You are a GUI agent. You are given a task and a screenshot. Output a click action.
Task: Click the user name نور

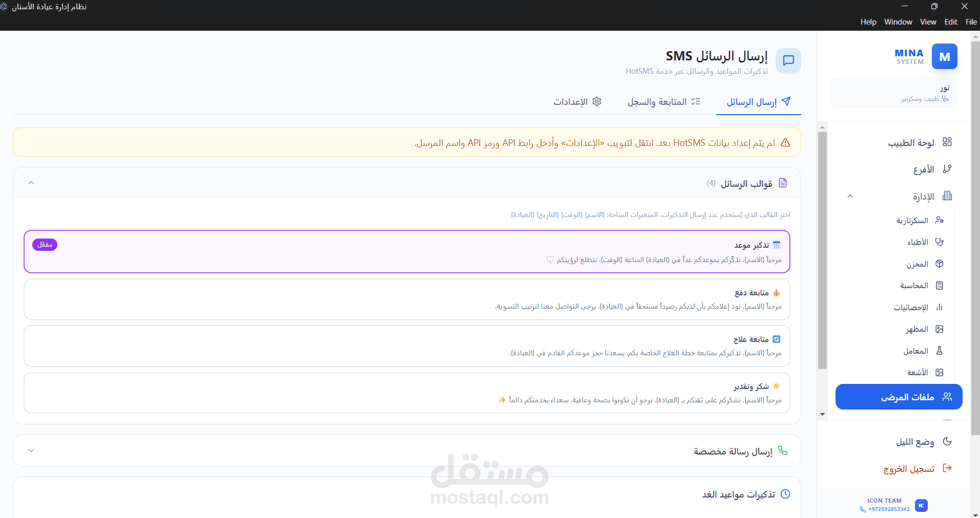(x=945, y=89)
